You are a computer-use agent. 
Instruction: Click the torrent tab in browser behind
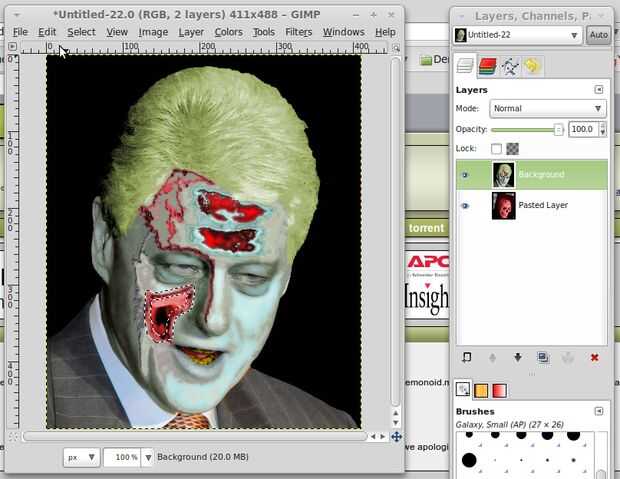click(426, 228)
